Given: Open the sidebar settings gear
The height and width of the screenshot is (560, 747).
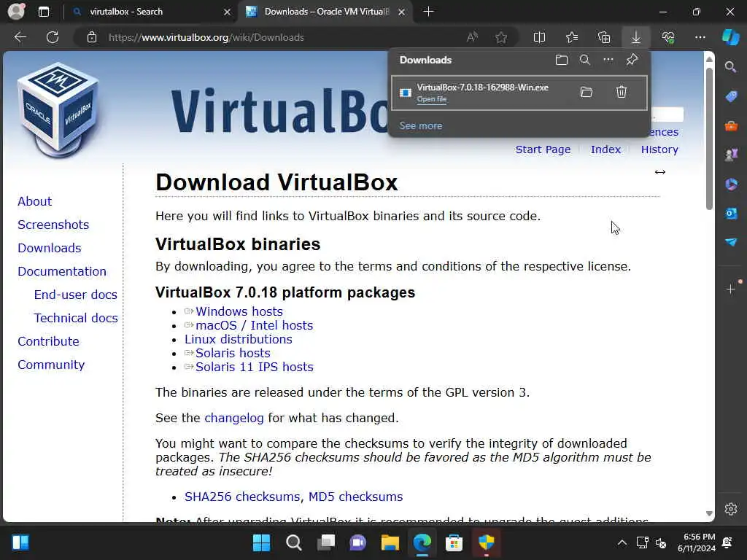Looking at the screenshot, I should pyautogui.click(x=731, y=508).
